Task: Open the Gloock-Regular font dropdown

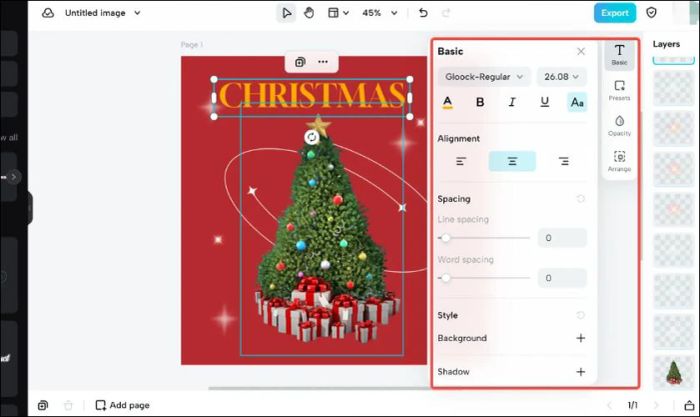Action: click(x=484, y=77)
